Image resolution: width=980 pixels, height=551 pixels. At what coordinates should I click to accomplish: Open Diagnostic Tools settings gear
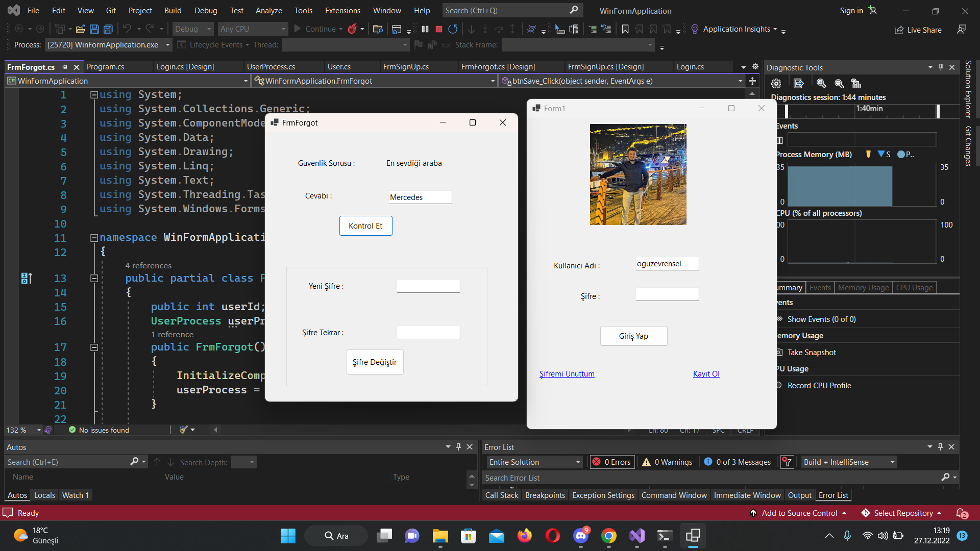pyautogui.click(x=776, y=83)
